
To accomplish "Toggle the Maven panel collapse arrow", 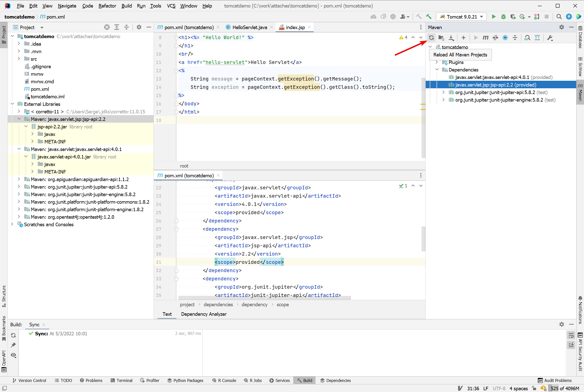I will point(572,27).
